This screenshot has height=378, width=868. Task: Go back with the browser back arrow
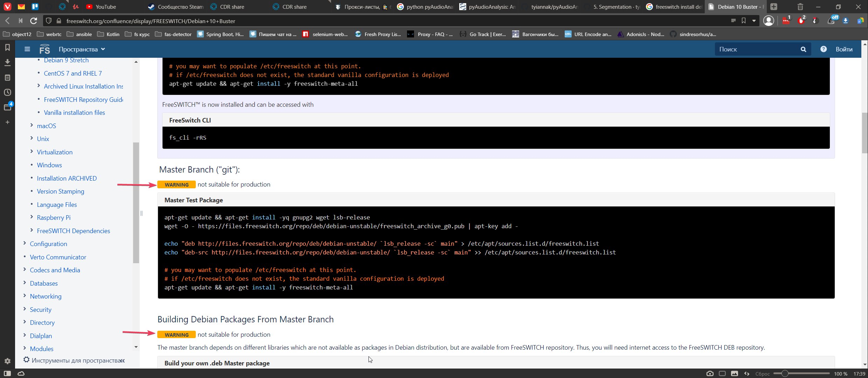[7, 21]
